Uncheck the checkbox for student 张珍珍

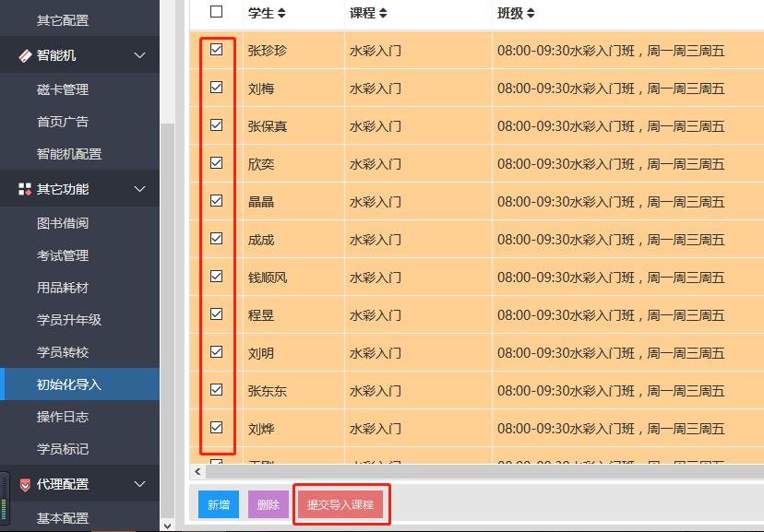point(217,50)
